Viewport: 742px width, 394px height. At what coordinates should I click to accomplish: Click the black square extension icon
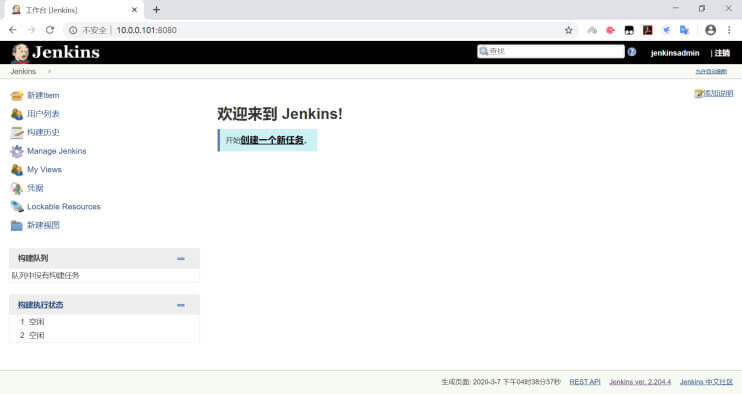coord(629,30)
